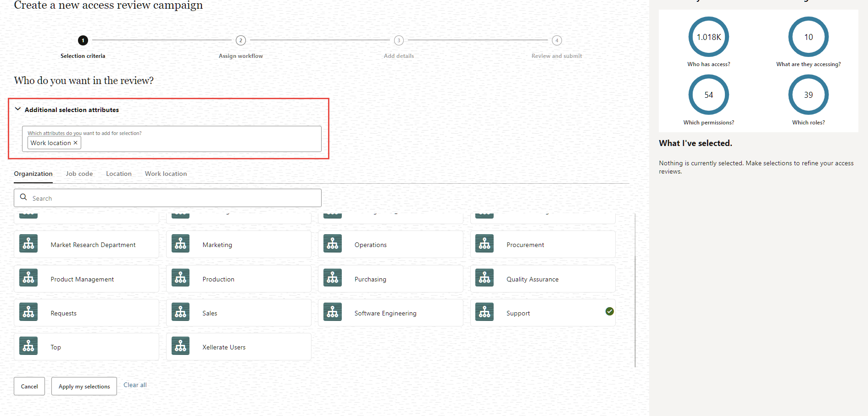
Task: Click the Who has access donut chart
Action: coord(708,37)
